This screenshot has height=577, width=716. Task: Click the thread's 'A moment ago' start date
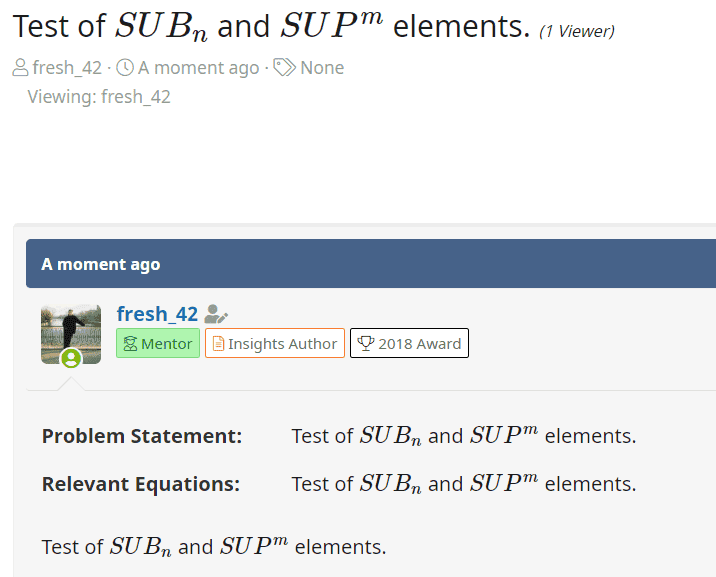click(x=198, y=68)
